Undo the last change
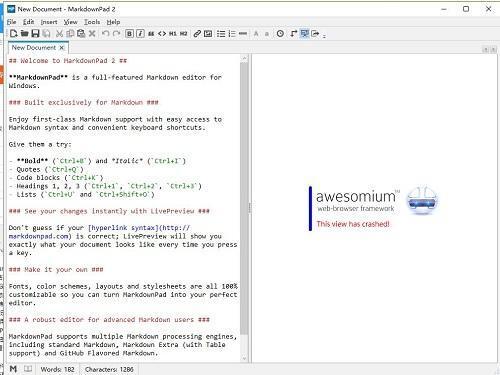This screenshot has height=375, width=500. tap(106, 33)
